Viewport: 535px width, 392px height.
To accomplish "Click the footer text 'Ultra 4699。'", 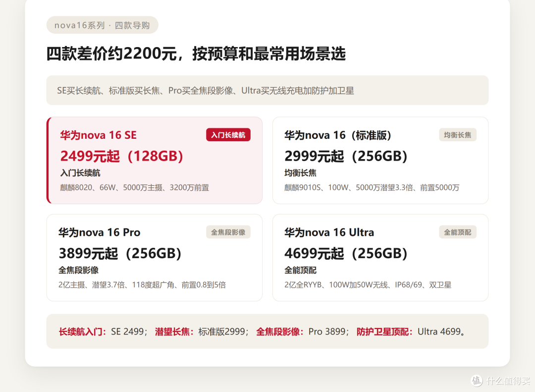I will click(x=441, y=332).
